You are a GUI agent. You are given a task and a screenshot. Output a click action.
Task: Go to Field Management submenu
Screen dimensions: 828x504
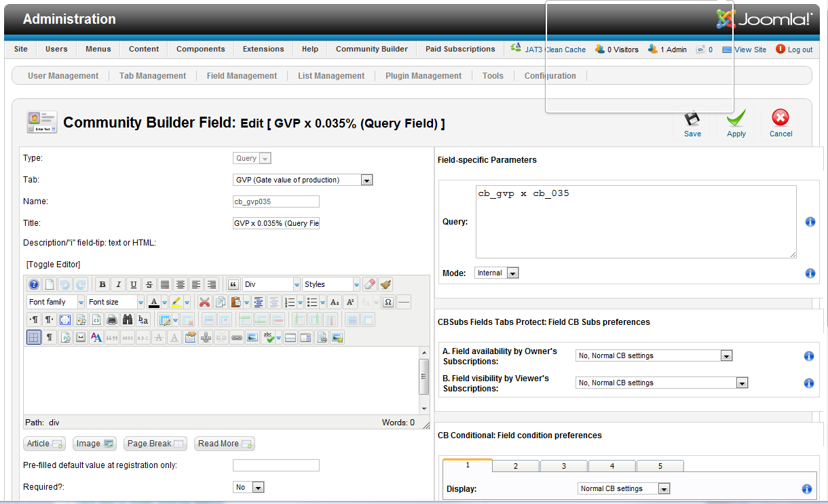242,76
